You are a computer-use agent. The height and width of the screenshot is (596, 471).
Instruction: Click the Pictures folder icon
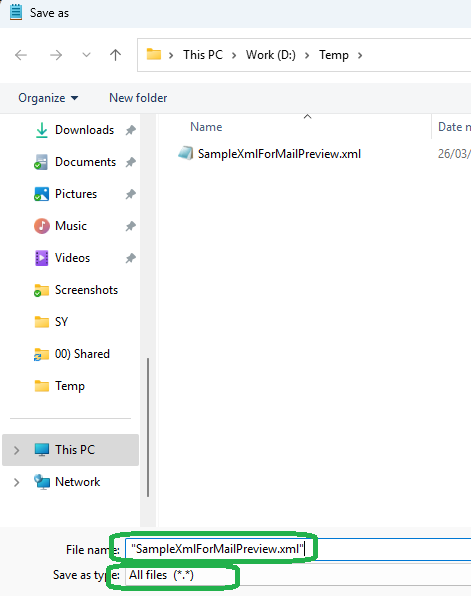41,194
